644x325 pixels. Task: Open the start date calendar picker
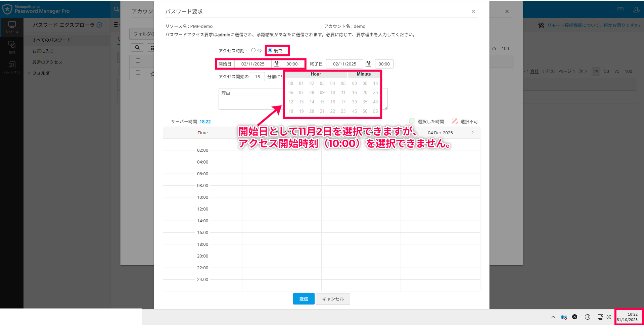(x=276, y=64)
